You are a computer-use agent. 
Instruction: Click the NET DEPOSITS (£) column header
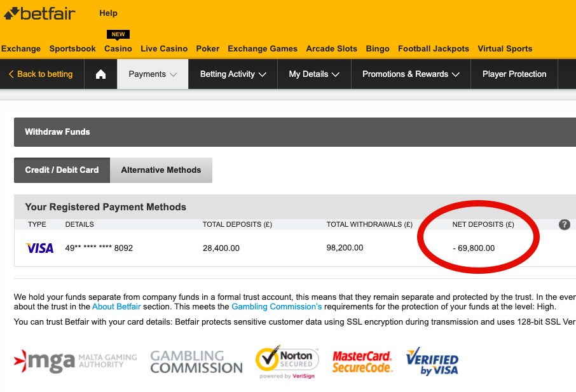click(x=483, y=224)
